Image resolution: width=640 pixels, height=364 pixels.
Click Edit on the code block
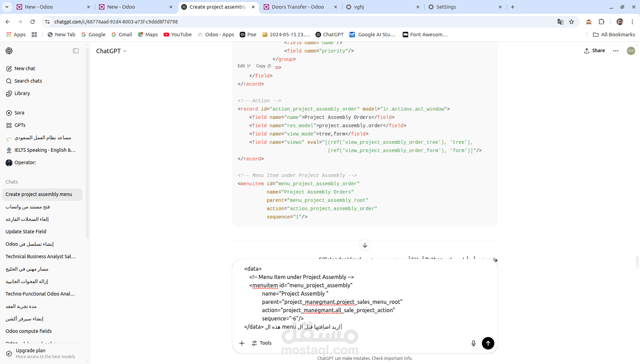(244, 66)
